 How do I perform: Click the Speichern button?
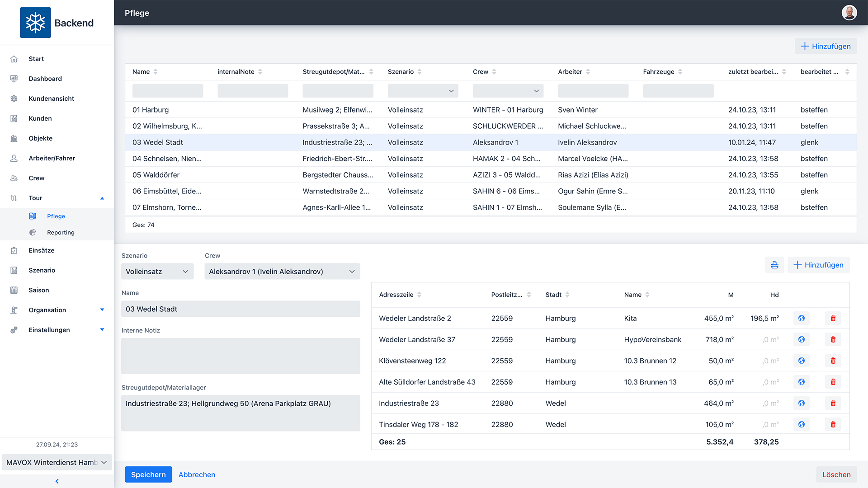click(x=148, y=474)
